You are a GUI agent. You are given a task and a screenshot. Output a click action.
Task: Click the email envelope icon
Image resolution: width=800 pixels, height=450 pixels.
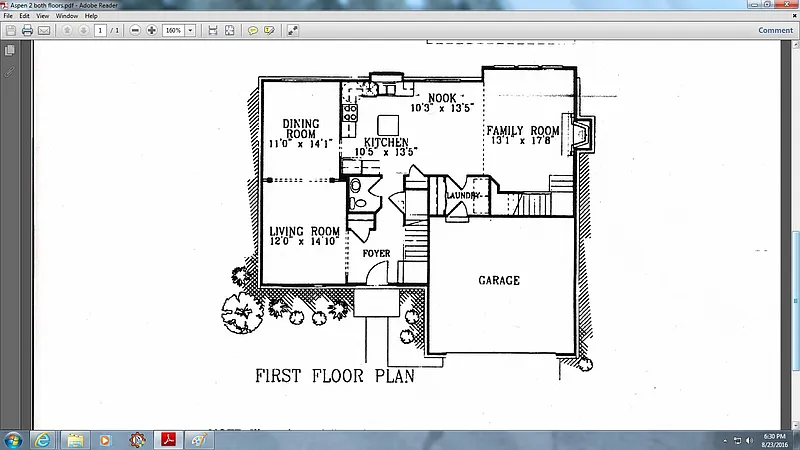(x=44, y=31)
